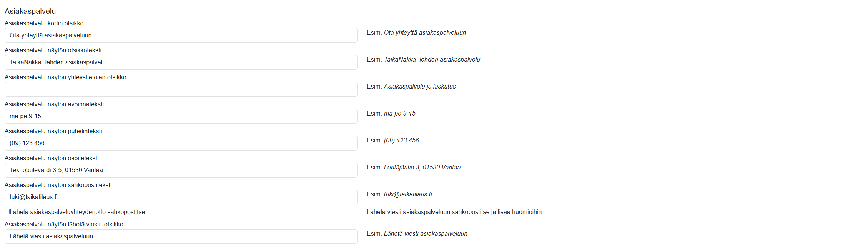Click the 'Asiakaspalvelu-näytön avoinnateksti' label
868x248 pixels.
(54, 104)
